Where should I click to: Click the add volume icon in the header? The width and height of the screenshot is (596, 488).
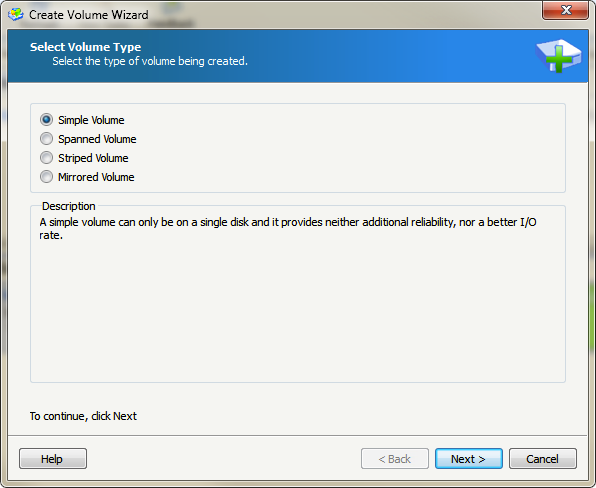(558, 56)
